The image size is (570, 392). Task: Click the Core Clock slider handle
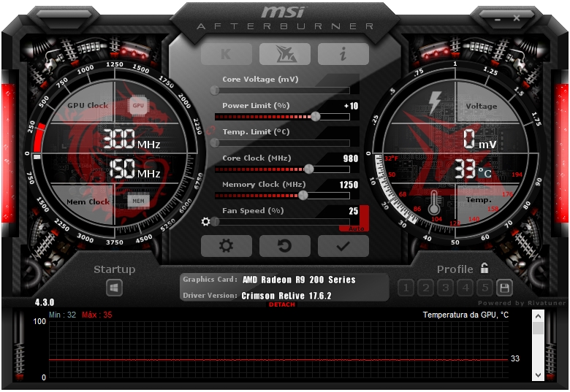(x=308, y=169)
